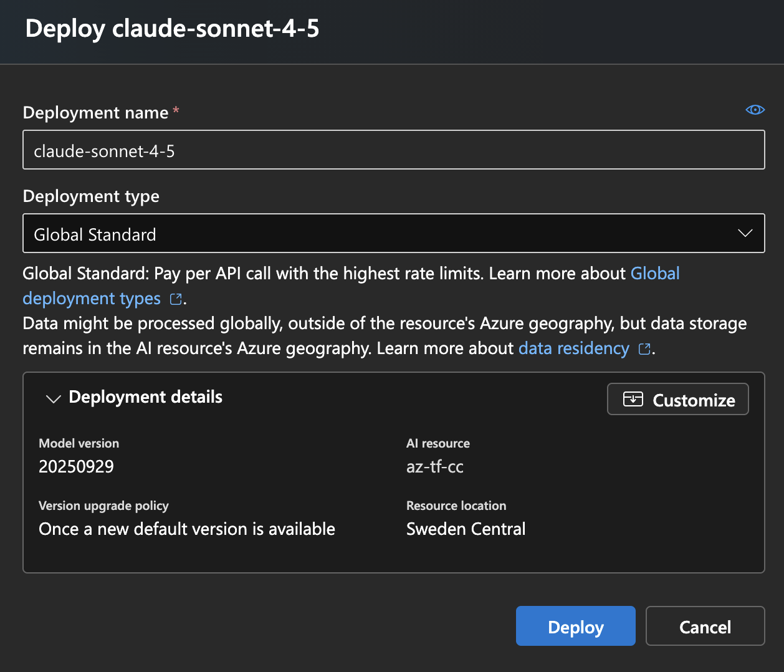The image size is (784, 672).
Task: Click the chevron beside "Deployment details"
Action: pyautogui.click(x=52, y=398)
